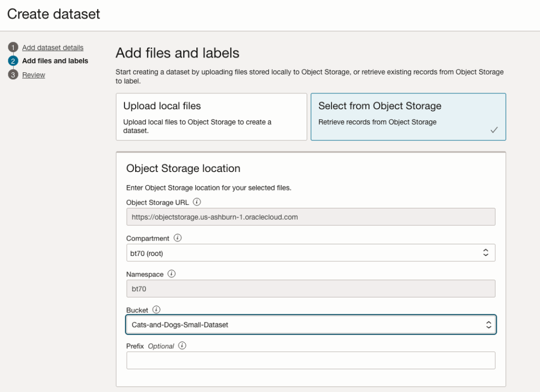Jump to the Review step

[33, 75]
